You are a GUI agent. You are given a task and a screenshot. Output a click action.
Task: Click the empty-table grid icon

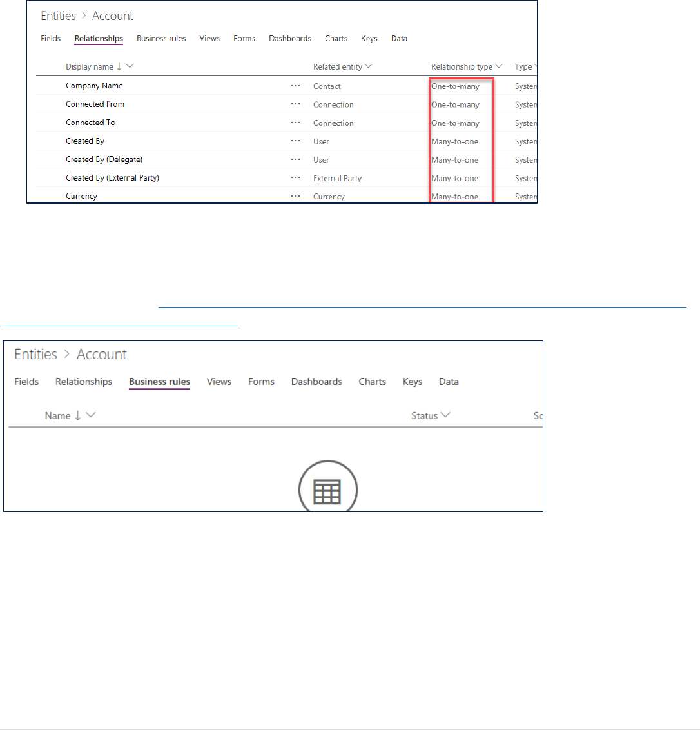[x=327, y=491]
